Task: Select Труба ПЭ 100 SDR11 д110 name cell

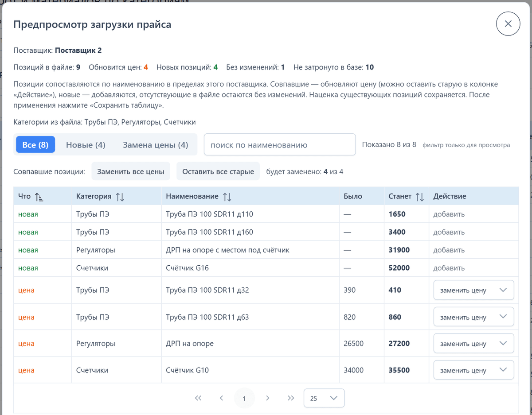Action: point(209,214)
